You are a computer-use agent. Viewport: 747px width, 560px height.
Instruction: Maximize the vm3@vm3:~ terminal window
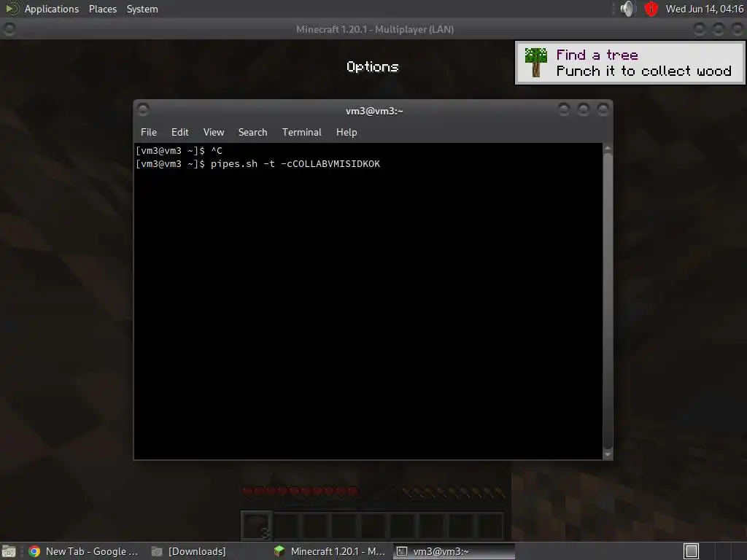point(584,110)
